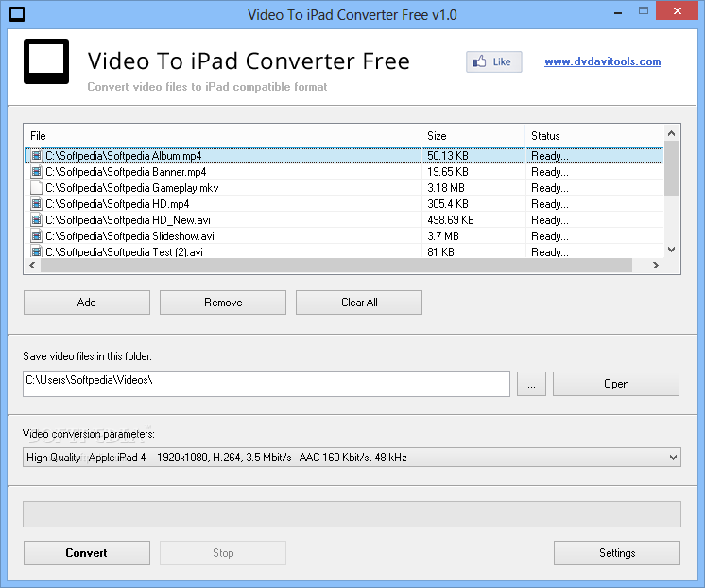Click the Remove button
Screen dimensions: 705x588
223,303
